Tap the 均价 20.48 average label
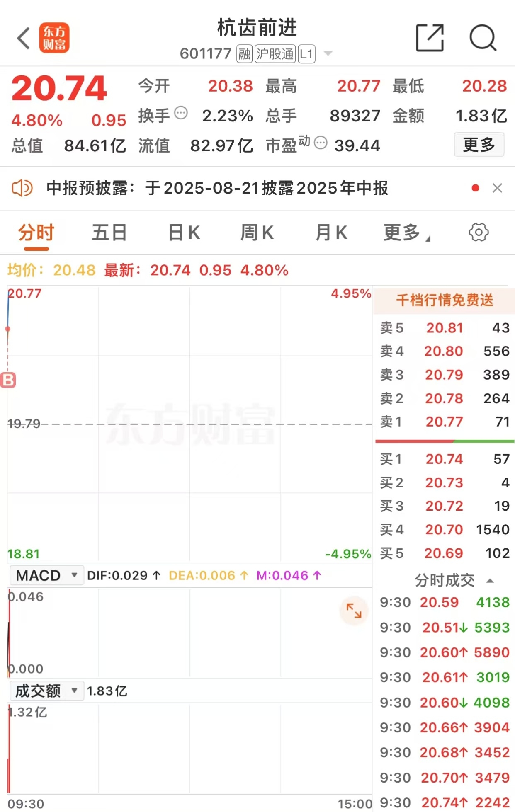The image size is (515, 812). (51, 270)
